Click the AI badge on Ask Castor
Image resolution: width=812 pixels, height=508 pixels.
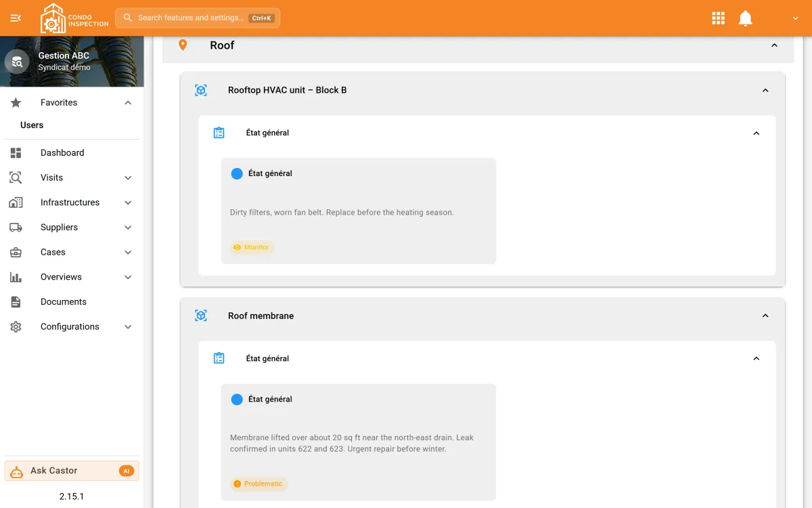click(x=127, y=471)
